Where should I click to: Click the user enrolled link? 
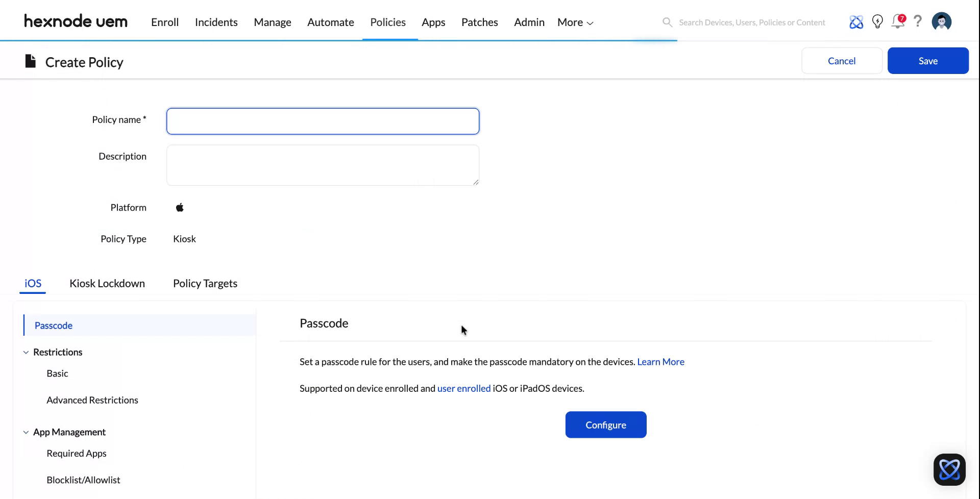point(463,388)
